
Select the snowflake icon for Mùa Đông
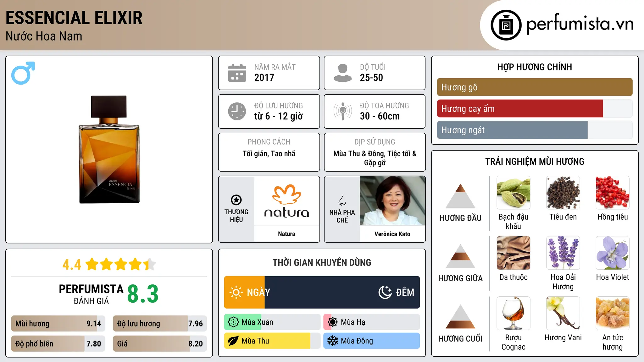333,341
